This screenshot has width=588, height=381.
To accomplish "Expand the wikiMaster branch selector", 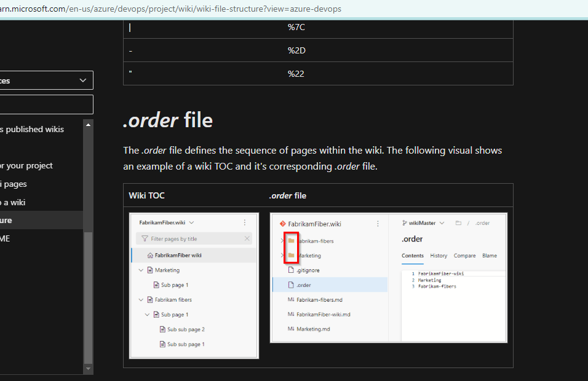I will click(442, 222).
